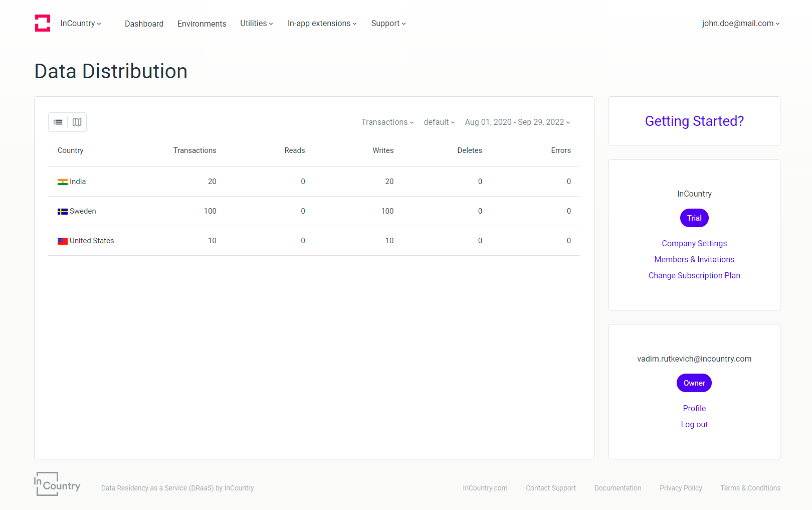This screenshot has width=812, height=510.
Task: Switch to map view
Action: [x=77, y=122]
